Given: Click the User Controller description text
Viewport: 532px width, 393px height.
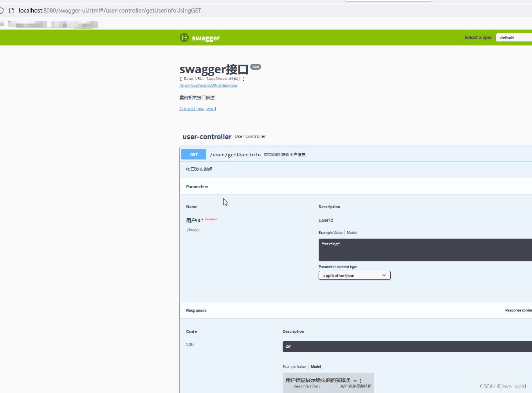Looking at the screenshot, I should pyautogui.click(x=250, y=136).
